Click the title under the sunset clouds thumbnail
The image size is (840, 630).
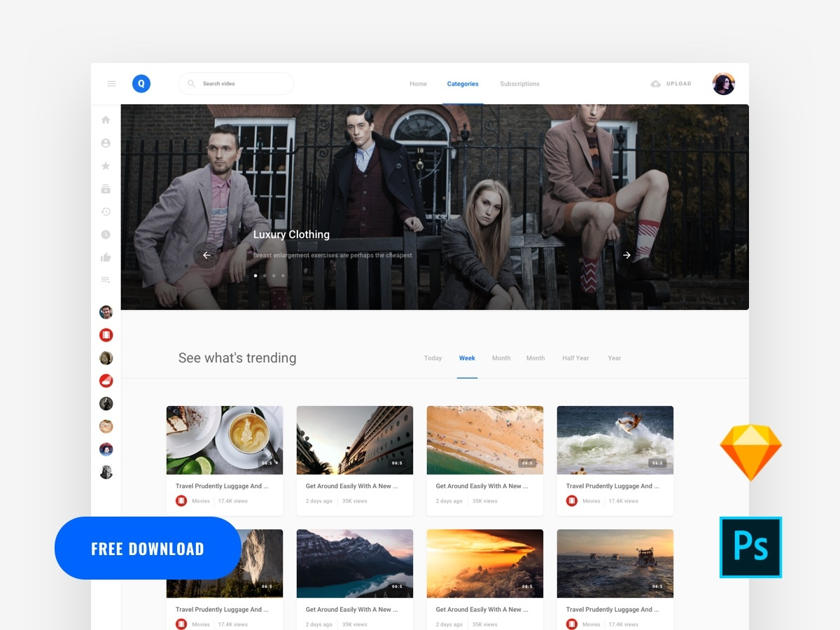[482, 609]
